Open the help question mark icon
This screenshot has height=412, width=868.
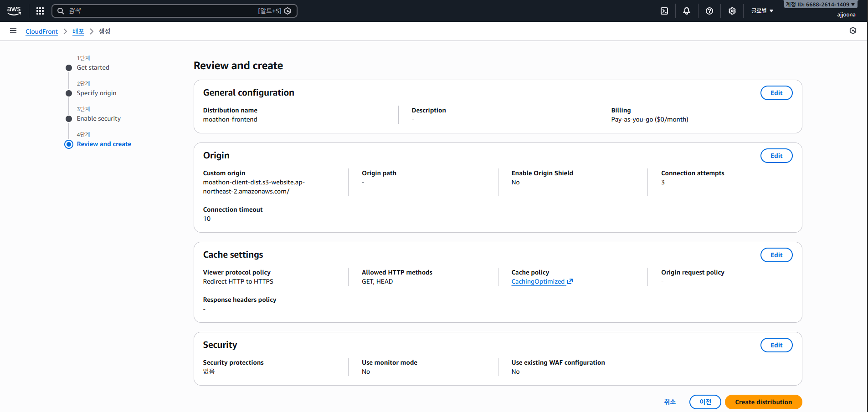click(709, 11)
